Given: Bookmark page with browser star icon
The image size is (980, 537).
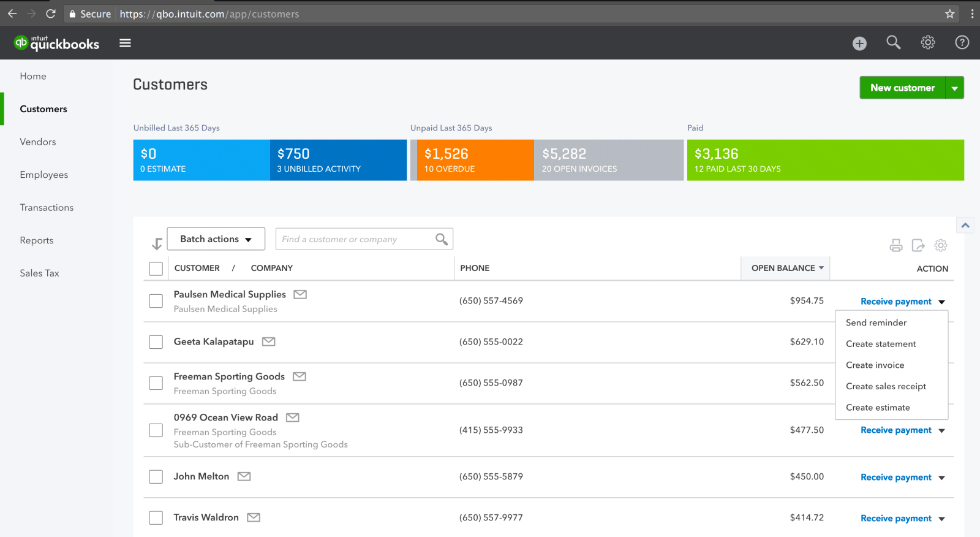Looking at the screenshot, I should click(950, 13).
